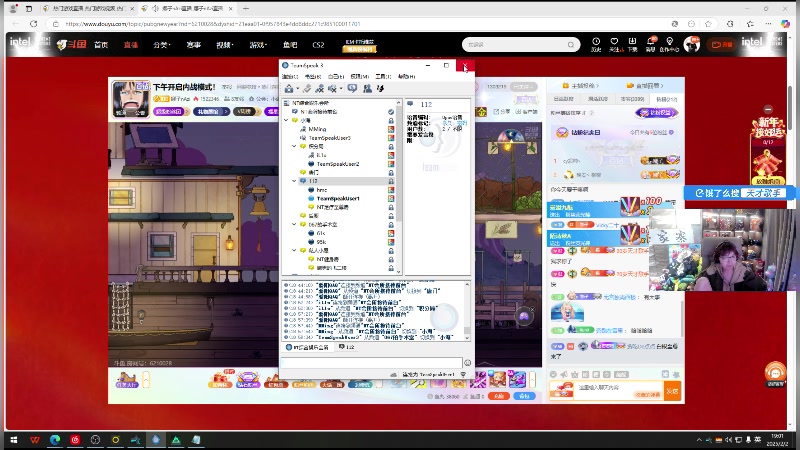Open the TeamSpeak tools menu
The width and height of the screenshot is (800, 450).
coord(383,77)
